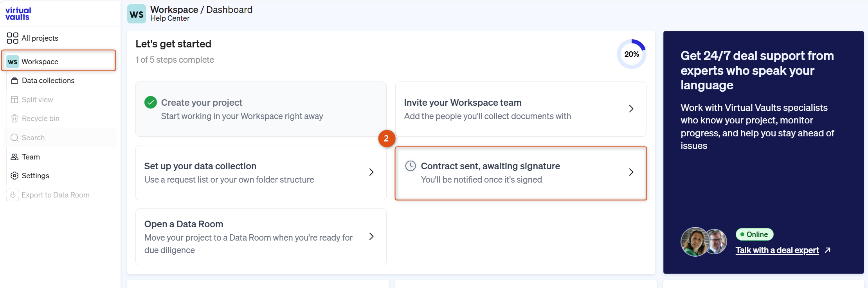868x288 pixels.
Task: Click the Split view layout icon
Action: [14, 100]
